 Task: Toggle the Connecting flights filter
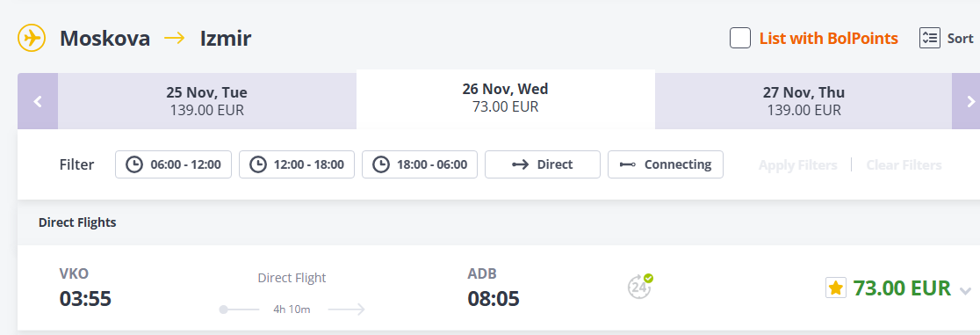click(x=666, y=164)
